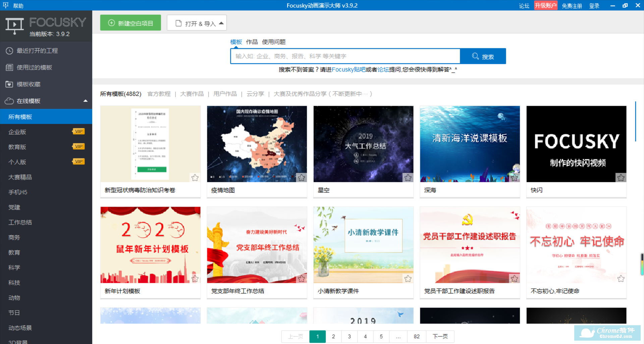
Task: Click the used templates list icon
Action: tap(9, 67)
